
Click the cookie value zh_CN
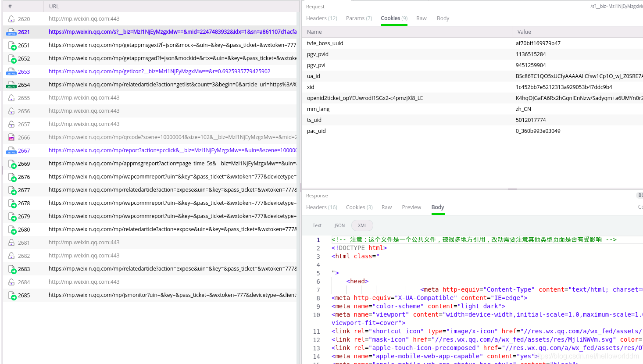click(x=523, y=109)
